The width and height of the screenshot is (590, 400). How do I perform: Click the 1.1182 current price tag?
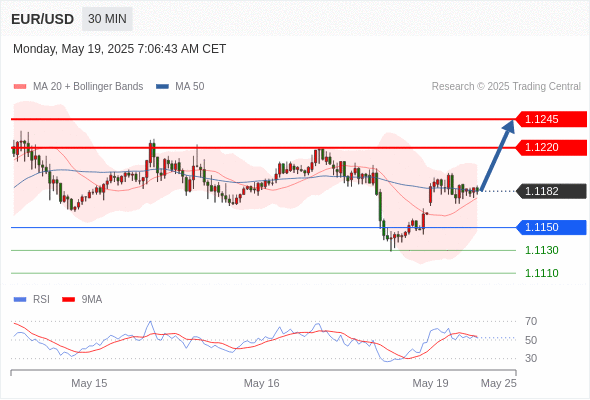coord(551,191)
